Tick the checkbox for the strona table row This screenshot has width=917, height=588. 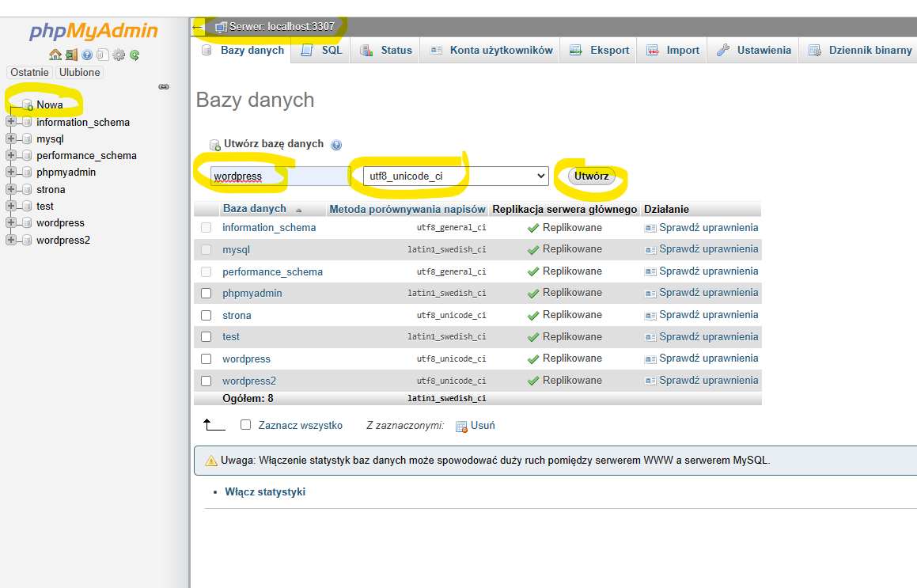(206, 315)
